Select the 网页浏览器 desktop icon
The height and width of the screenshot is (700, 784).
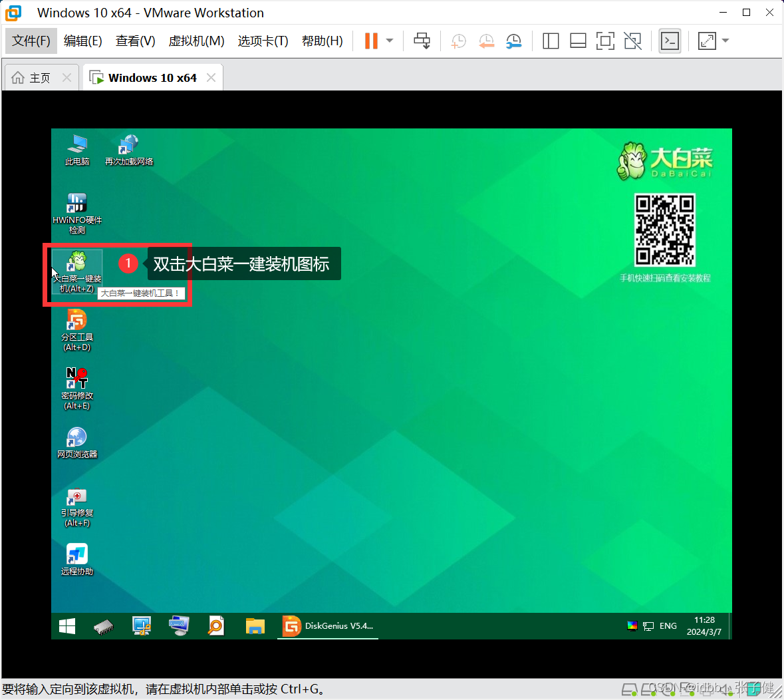coord(77,442)
